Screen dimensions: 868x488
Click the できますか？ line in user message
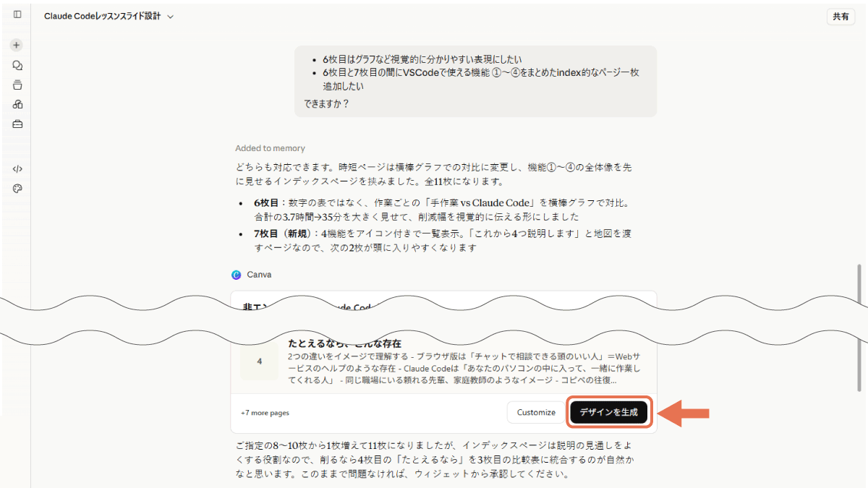coord(327,103)
